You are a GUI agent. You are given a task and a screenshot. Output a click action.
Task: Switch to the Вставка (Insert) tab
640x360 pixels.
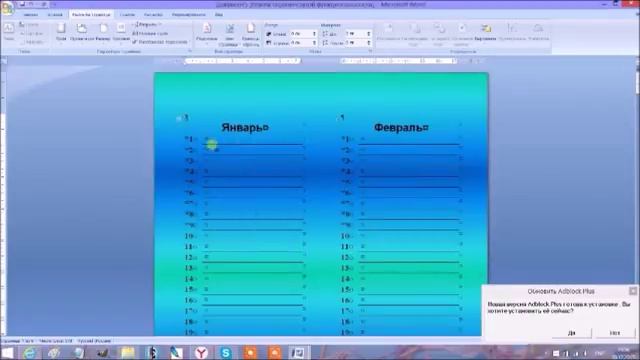[55, 15]
